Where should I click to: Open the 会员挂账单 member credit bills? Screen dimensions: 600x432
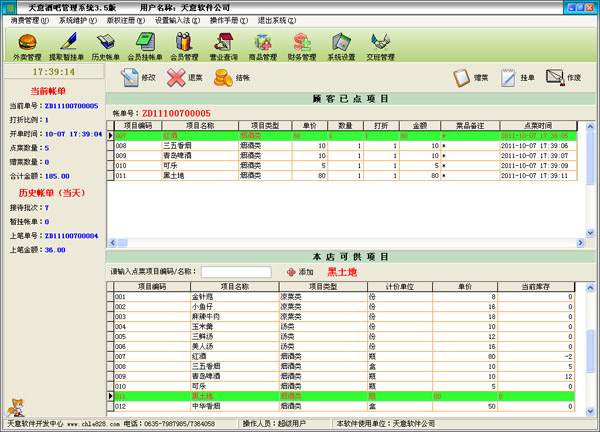pos(146,45)
